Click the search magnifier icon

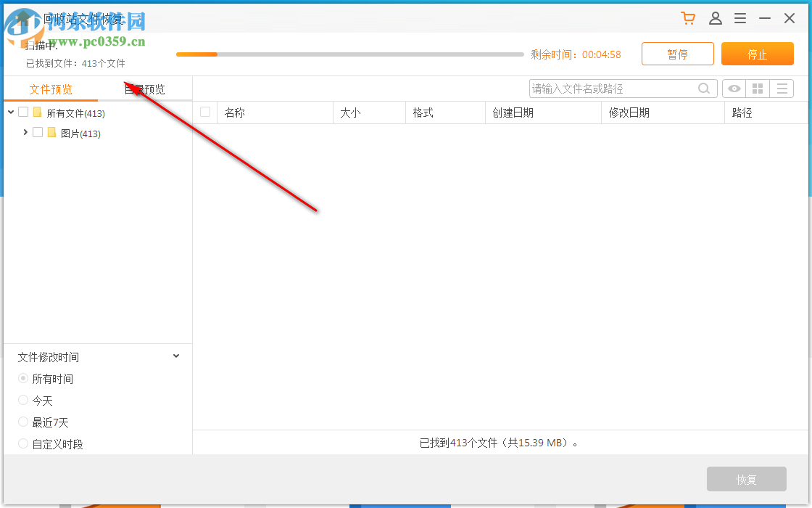703,88
